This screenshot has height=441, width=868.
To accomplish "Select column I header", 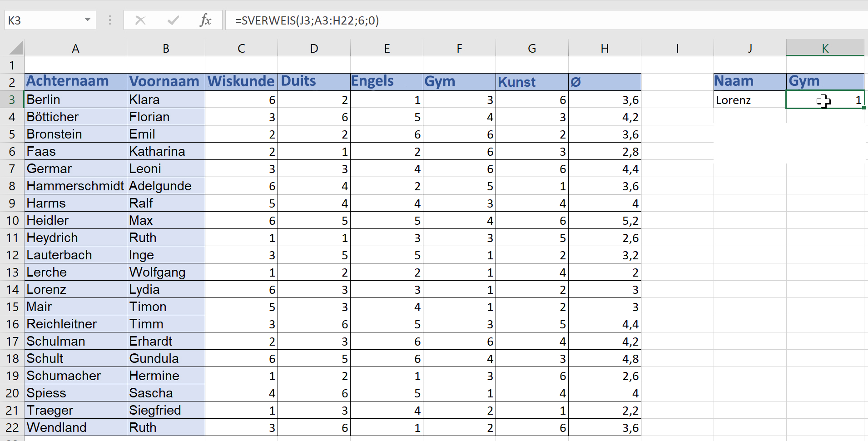I will click(677, 48).
